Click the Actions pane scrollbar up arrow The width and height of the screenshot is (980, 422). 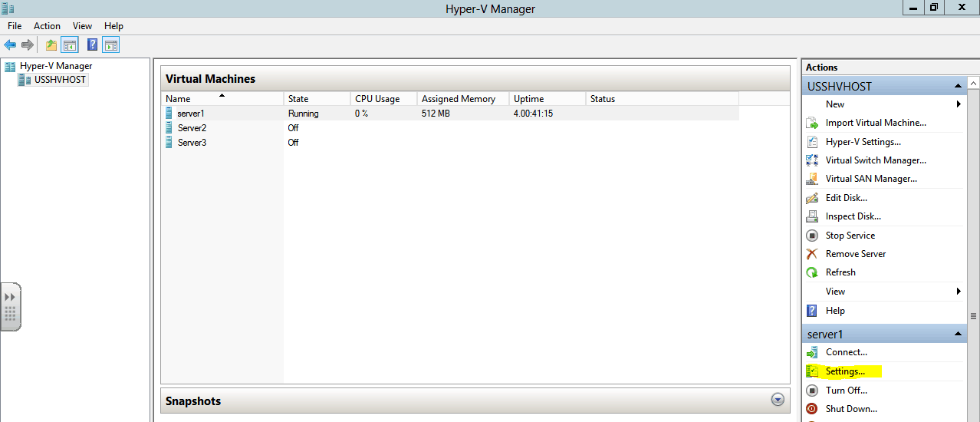[974, 83]
